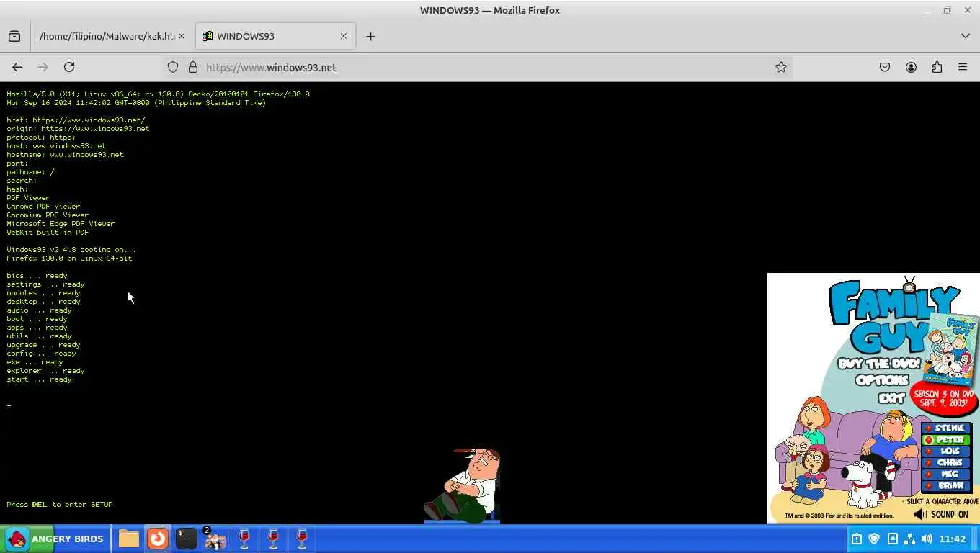Select the CHRIS character option
Screen dimensions: 980x553
pos(947,462)
